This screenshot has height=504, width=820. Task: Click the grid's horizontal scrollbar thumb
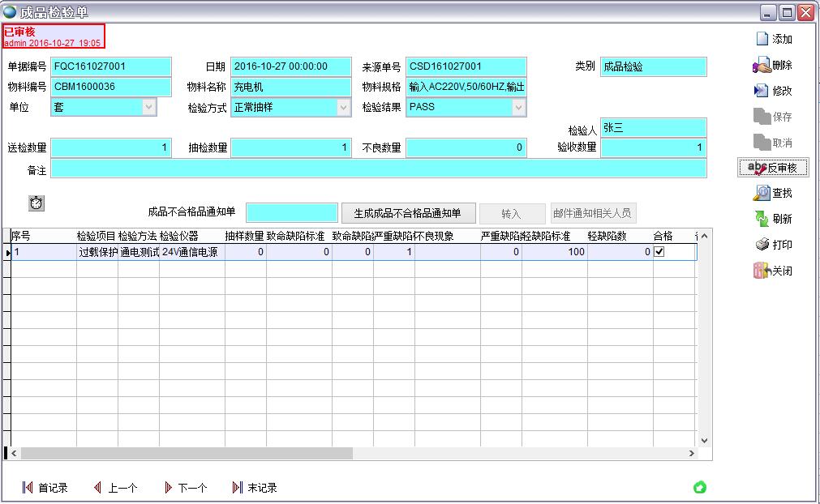(187, 454)
